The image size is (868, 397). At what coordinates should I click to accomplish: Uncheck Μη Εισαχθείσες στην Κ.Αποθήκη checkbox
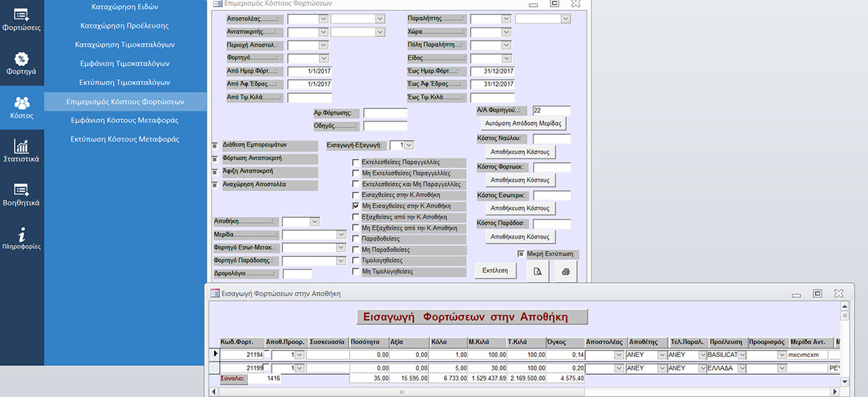point(356,206)
